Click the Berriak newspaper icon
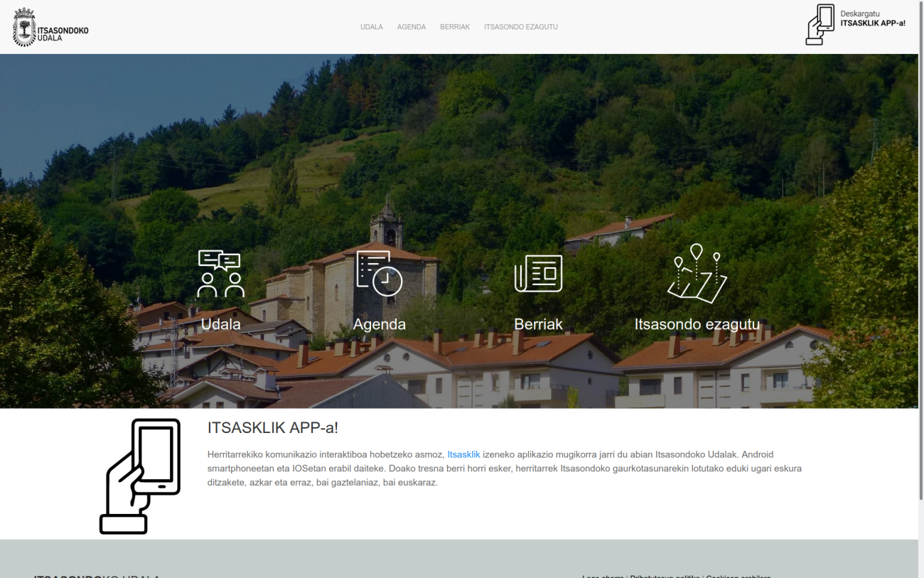 tap(538, 274)
